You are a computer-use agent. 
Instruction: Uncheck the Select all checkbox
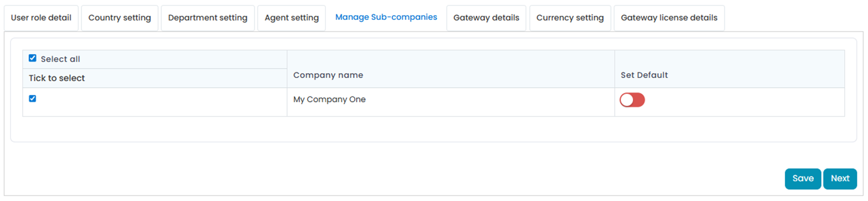(x=33, y=58)
